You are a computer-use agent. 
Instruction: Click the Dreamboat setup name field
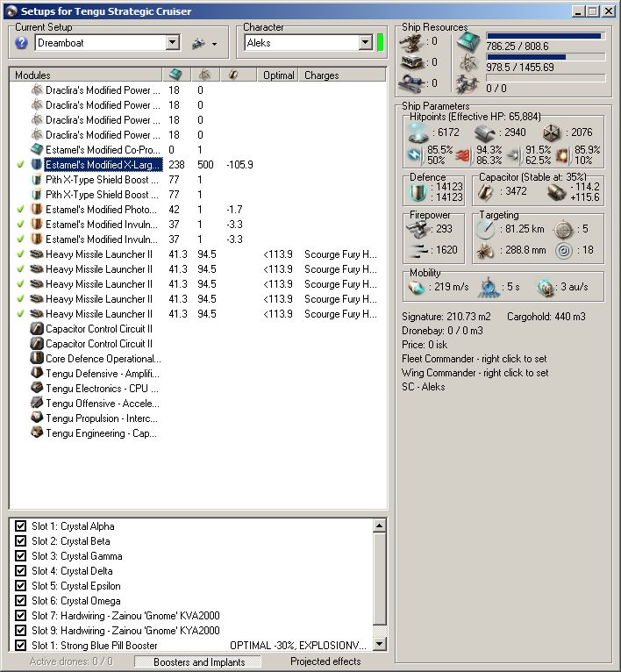click(x=101, y=42)
